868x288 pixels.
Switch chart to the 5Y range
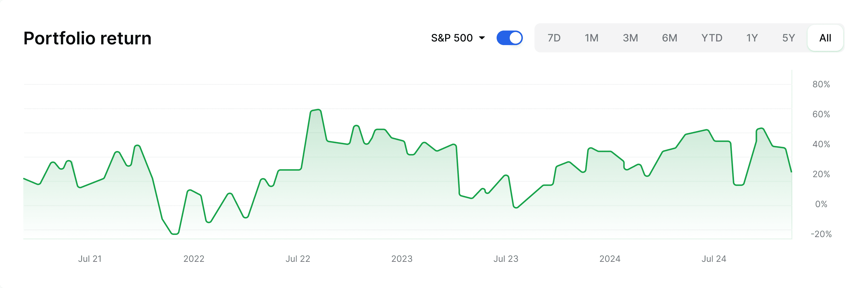click(x=788, y=38)
